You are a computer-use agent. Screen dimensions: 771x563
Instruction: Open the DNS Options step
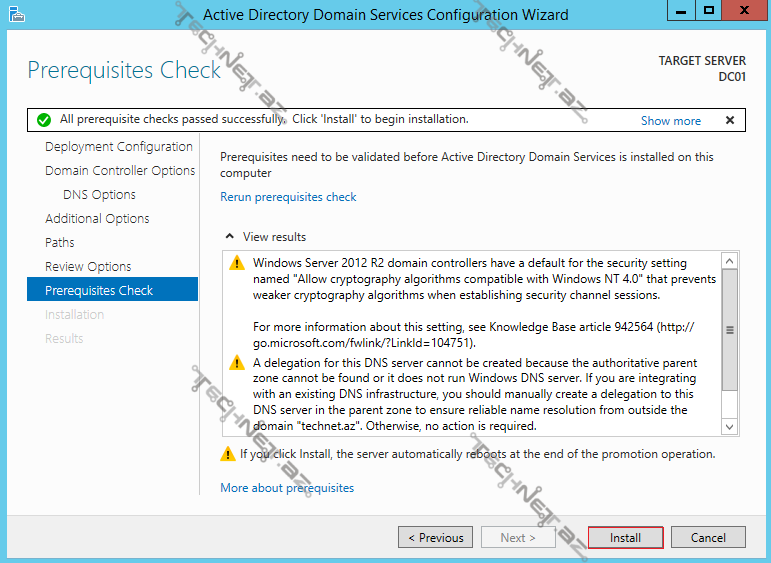pos(99,194)
